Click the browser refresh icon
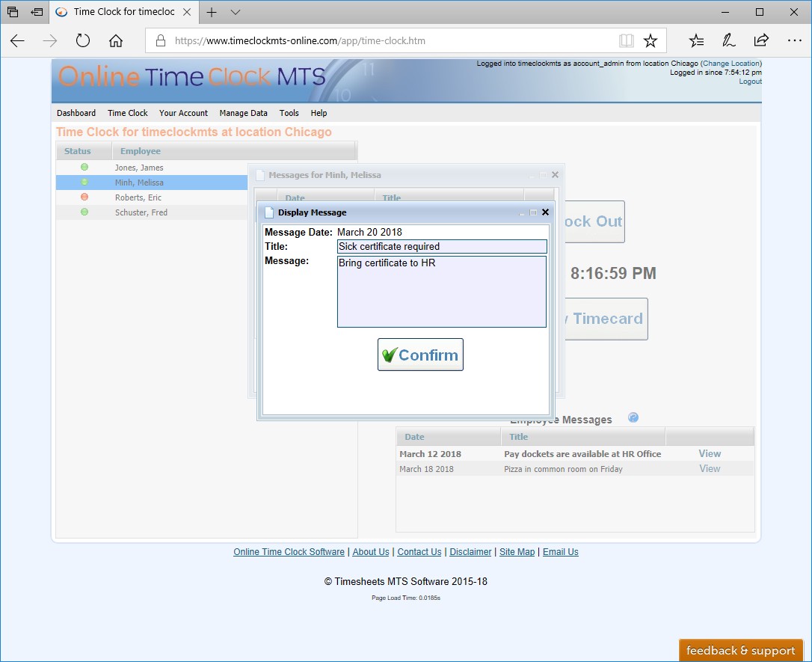 tap(83, 41)
